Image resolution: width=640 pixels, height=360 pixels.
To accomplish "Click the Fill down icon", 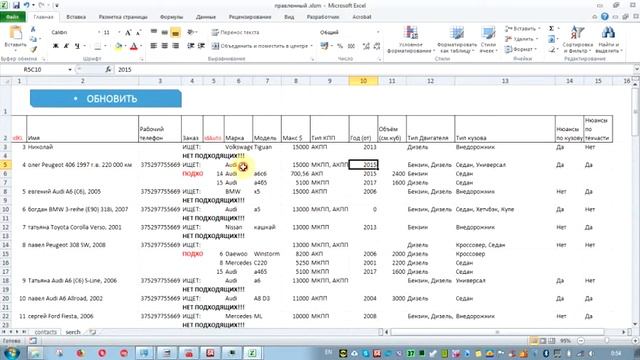I will 551,39.
